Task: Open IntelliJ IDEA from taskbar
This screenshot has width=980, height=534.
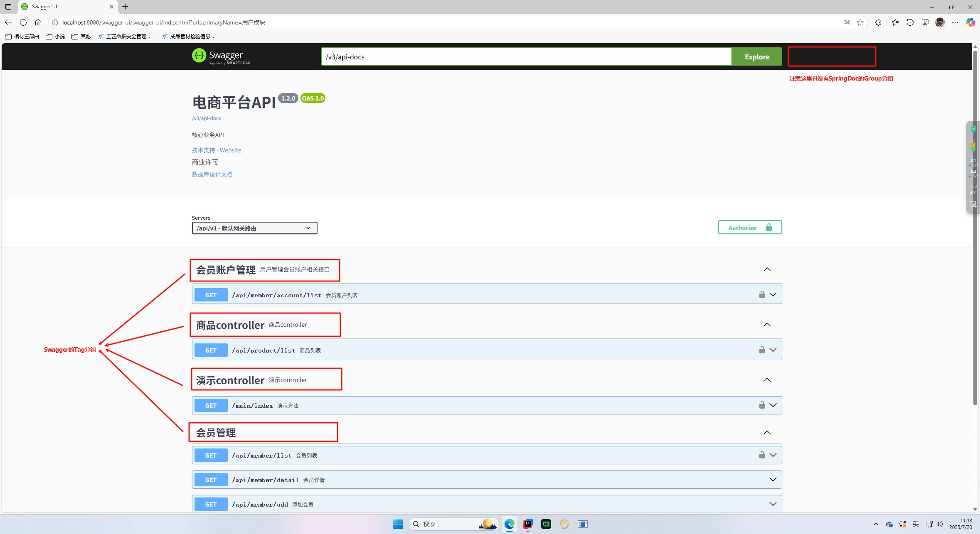Action: (x=528, y=524)
